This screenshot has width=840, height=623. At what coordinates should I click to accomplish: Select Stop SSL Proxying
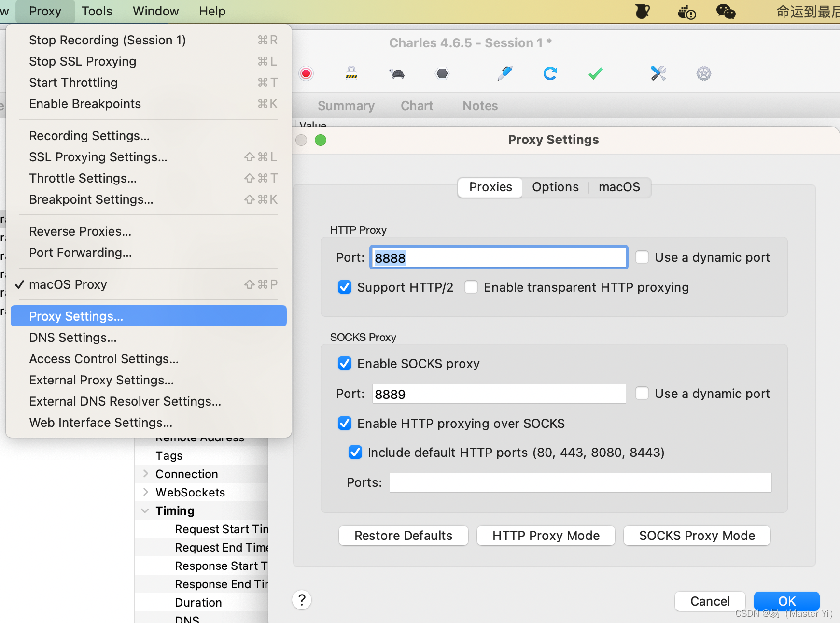point(149,61)
